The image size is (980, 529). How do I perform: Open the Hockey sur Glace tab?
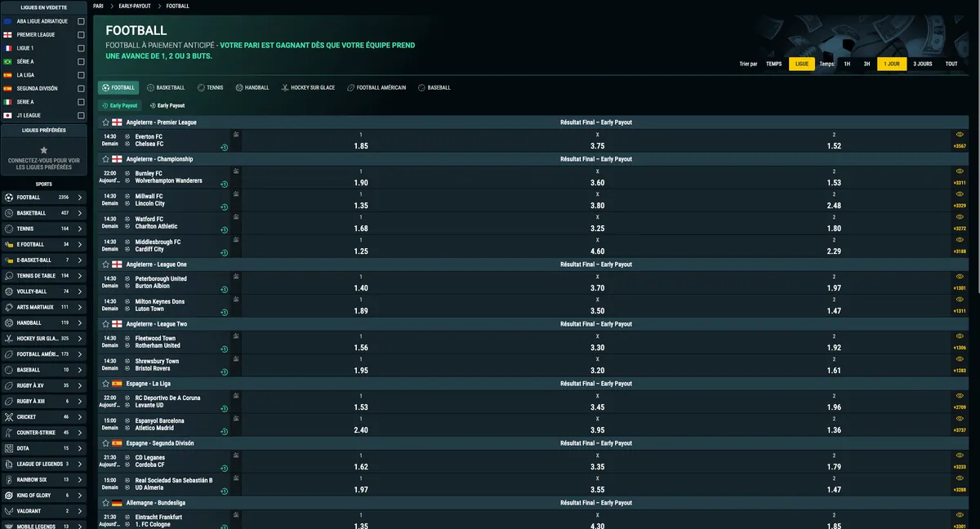(x=308, y=87)
